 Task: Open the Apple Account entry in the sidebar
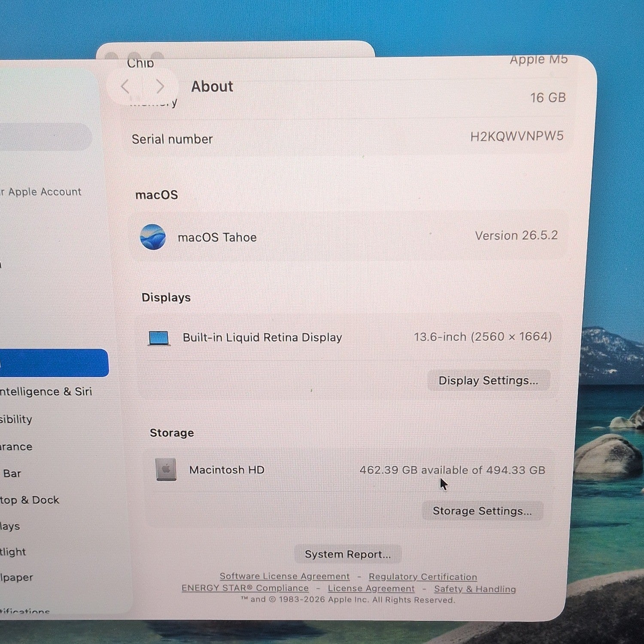41,192
